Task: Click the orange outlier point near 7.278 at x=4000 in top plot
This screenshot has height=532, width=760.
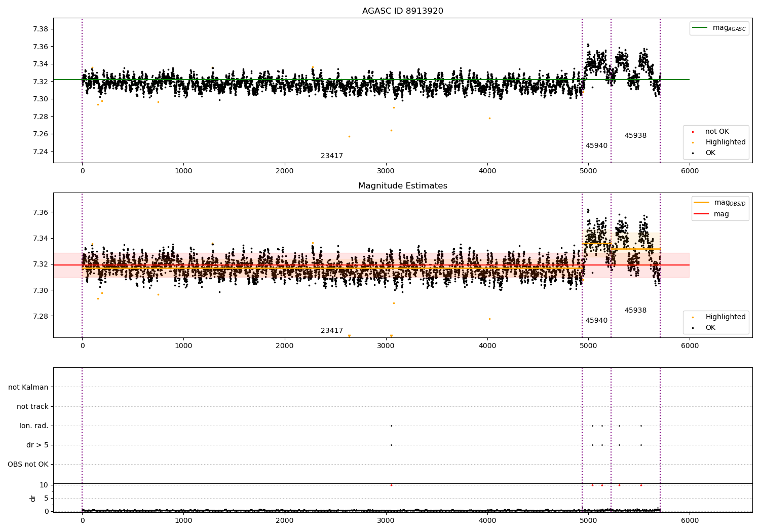Action: tap(489, 119)
